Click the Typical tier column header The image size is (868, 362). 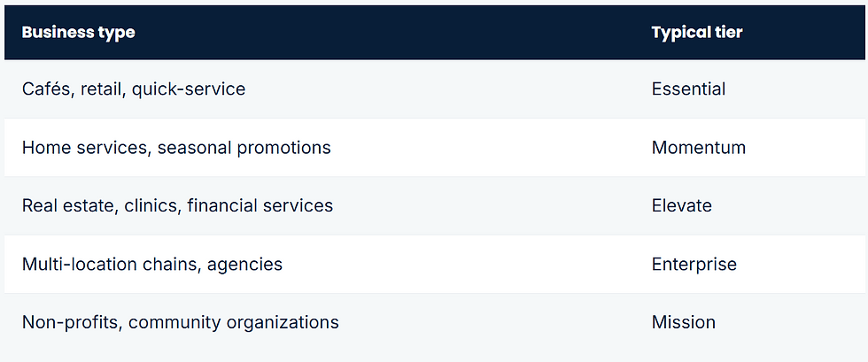pos(697,32)
